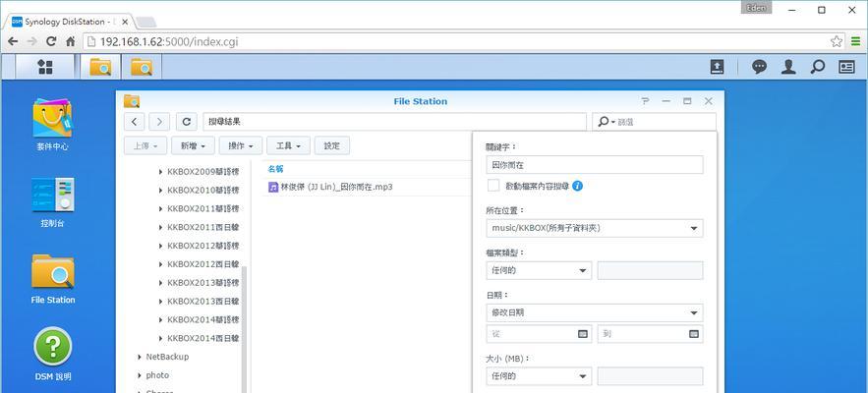This screenshot has height=393, width=868.
Task: Expand the NetBackup shared folder
Action: [139, 357]
